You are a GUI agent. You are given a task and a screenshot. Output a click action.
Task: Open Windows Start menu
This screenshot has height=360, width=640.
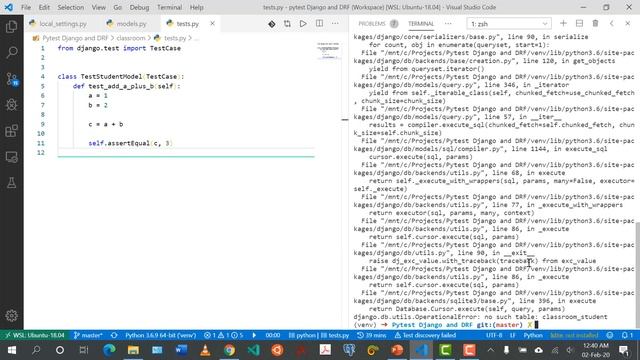tap(11, 350)
